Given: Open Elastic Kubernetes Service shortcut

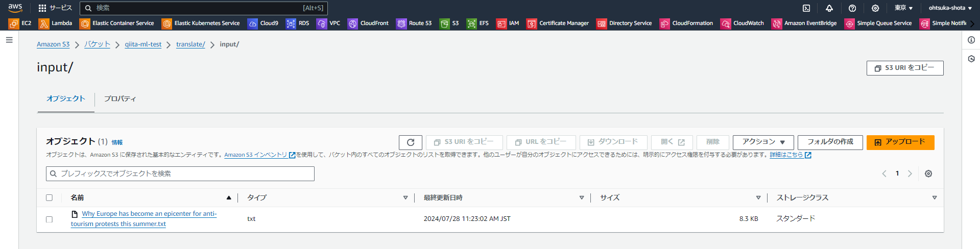Looking at the screenshot, I should pyautogui.click(x=201, y=23).
